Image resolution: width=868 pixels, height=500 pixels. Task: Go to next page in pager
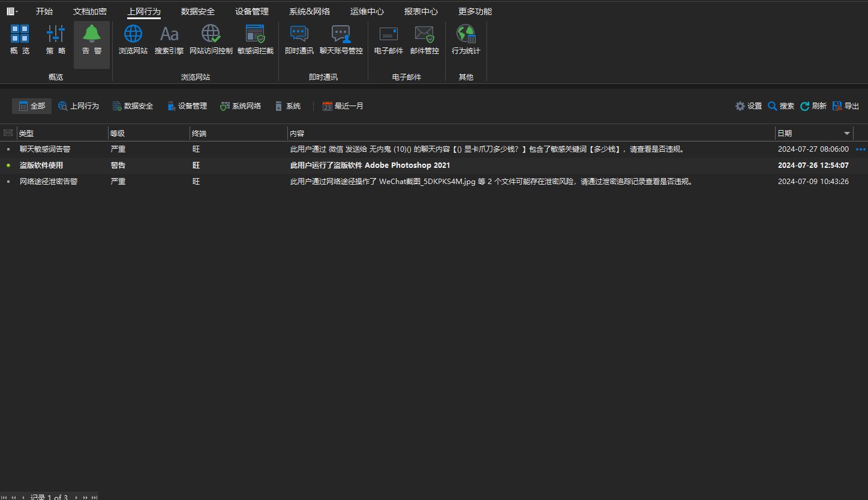point(85,497)
